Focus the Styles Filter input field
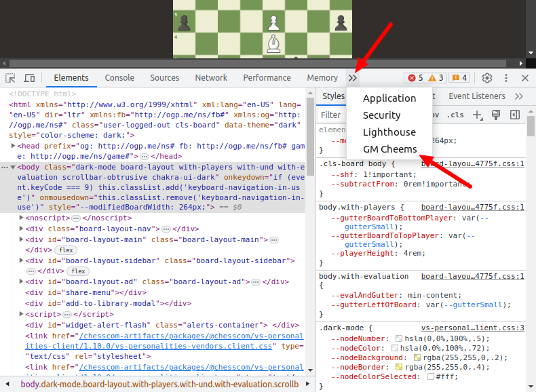536x392 pixels. pos(333,115)
